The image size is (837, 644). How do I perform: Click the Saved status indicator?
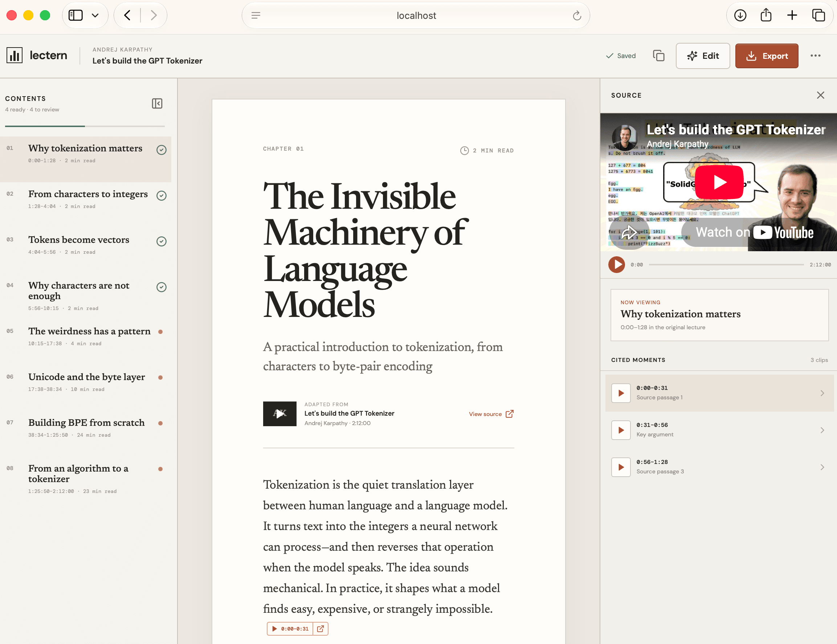click(x=620, y=56)
